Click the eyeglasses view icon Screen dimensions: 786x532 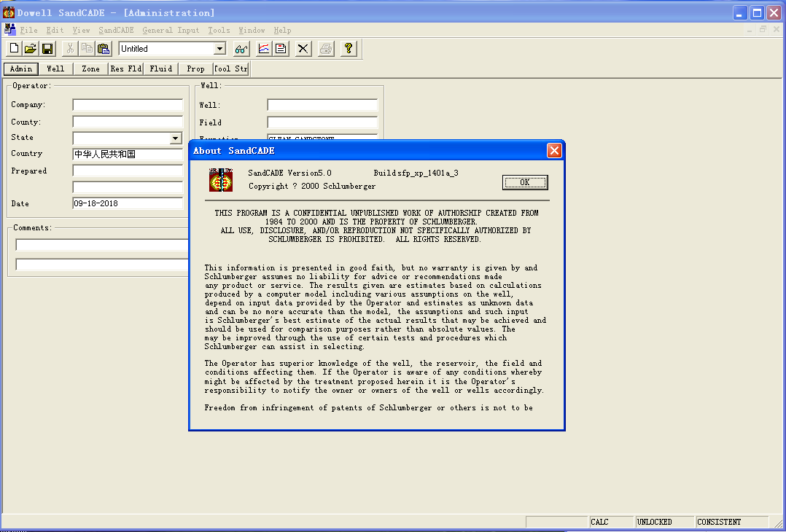tap(241, 49)
